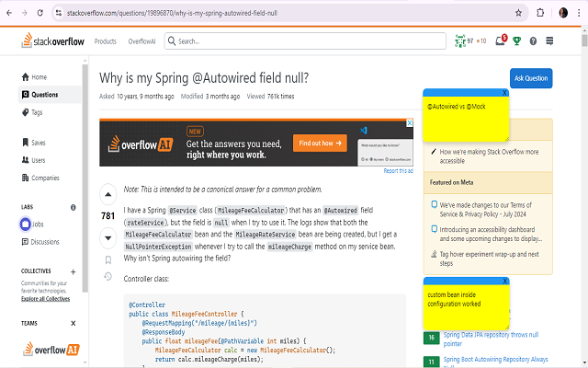
Task: Add a collective with the plus icon
Action: pyautogui.click(x=73, y=271)
